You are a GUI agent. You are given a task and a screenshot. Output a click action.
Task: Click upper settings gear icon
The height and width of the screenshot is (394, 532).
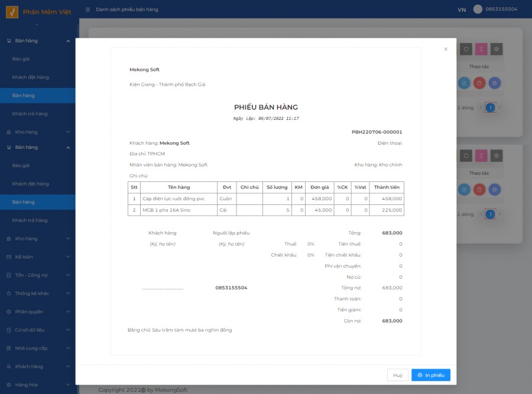497,49
